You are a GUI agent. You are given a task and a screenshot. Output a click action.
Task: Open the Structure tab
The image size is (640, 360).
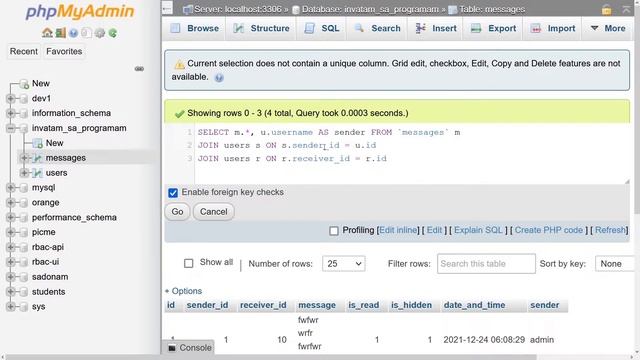coord(262,29)
